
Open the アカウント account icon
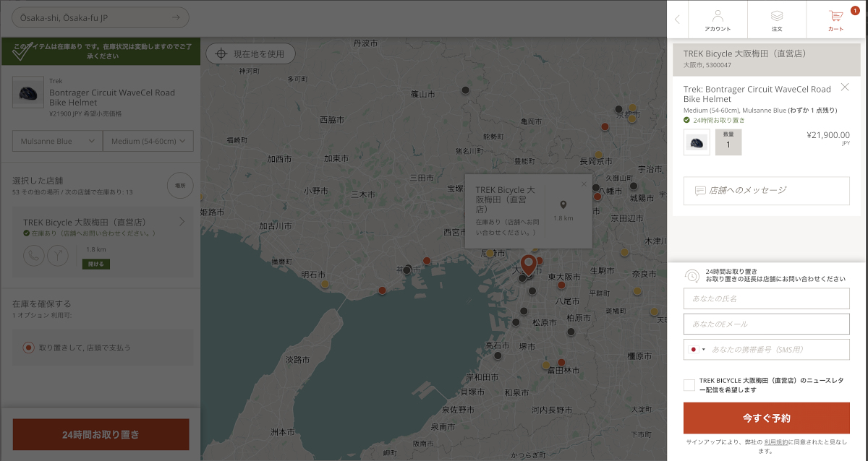click(x=718, y=20)
